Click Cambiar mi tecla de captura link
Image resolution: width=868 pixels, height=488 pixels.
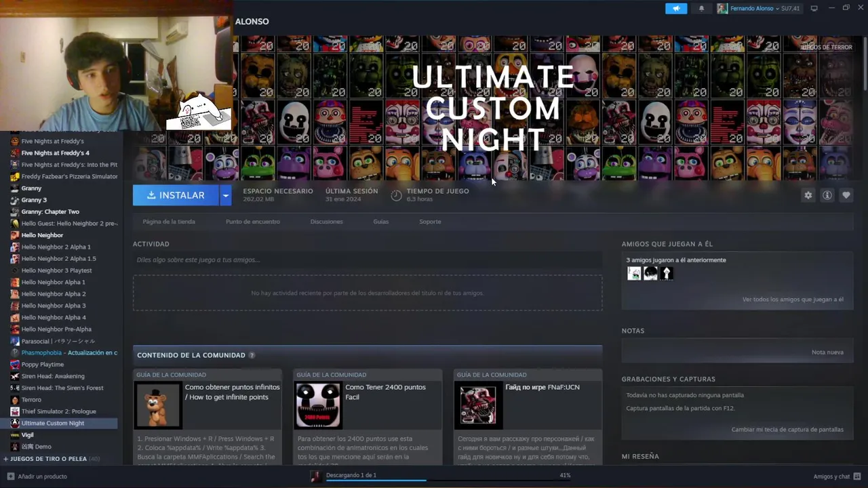click(x=787, y=430)
